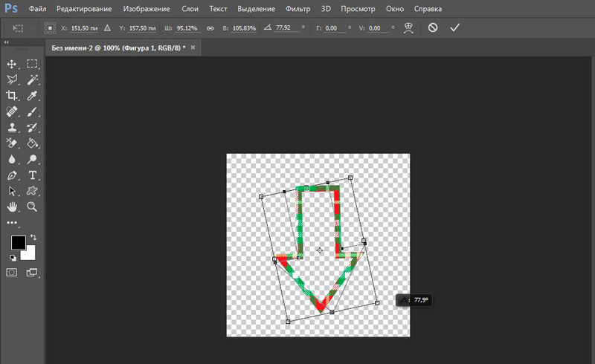Select the Horizontal Type tool

(x=32, y=175)
